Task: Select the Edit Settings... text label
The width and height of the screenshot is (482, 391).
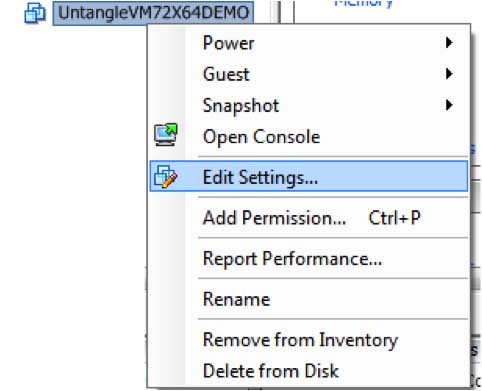Action: pos(260,177)
